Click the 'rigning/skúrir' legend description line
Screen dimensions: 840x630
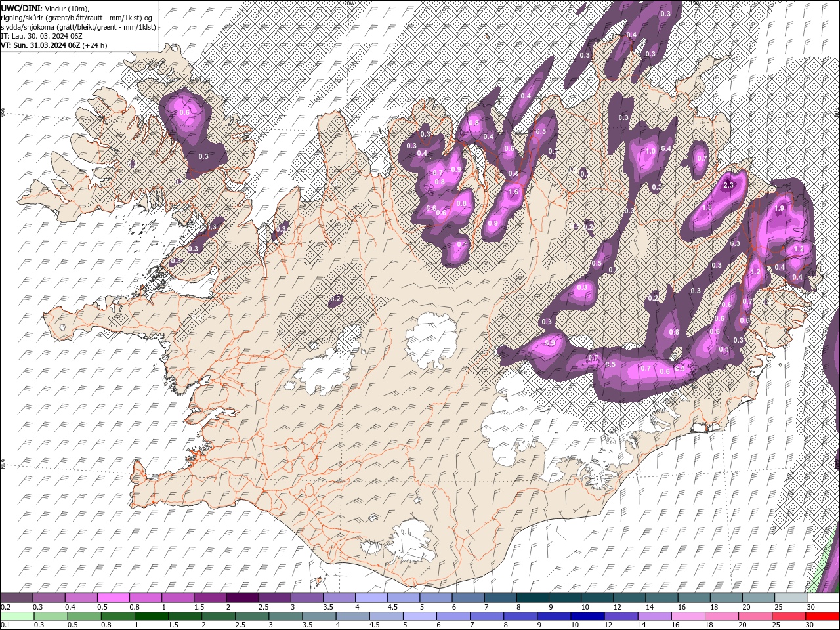coord(77,18)
